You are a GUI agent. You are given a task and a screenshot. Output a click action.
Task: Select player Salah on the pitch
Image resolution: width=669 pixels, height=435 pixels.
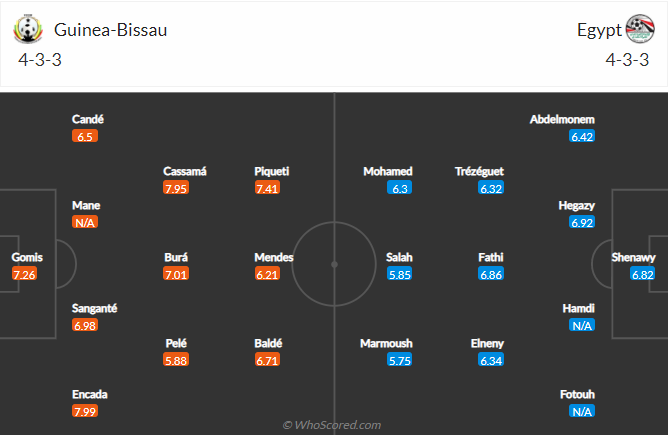tap(399, 257)
